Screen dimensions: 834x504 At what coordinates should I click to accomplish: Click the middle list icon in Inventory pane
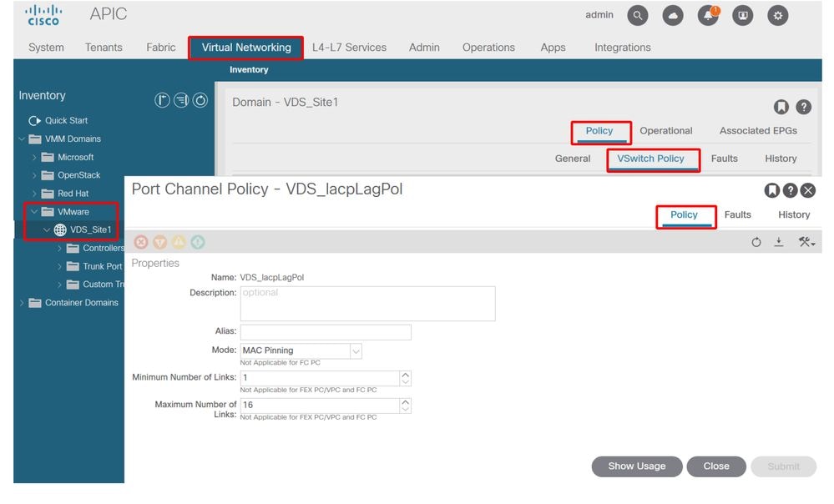[x=181, y=100]
